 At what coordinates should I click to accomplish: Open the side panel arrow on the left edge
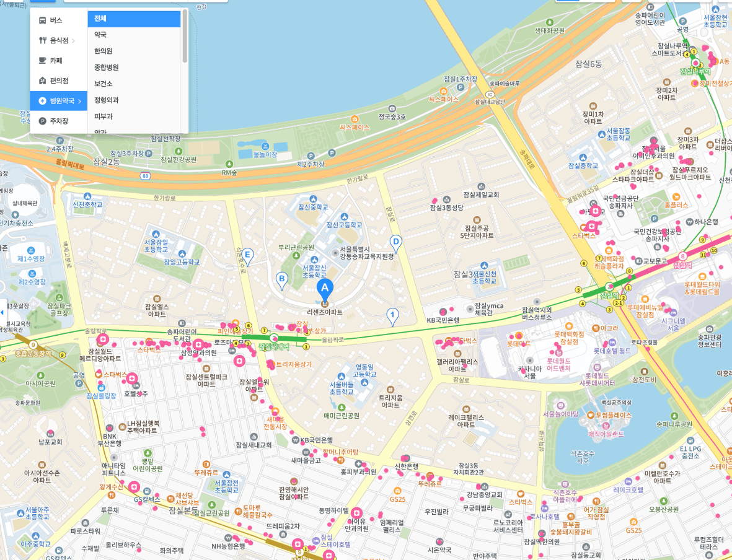[x=3, y=312]
